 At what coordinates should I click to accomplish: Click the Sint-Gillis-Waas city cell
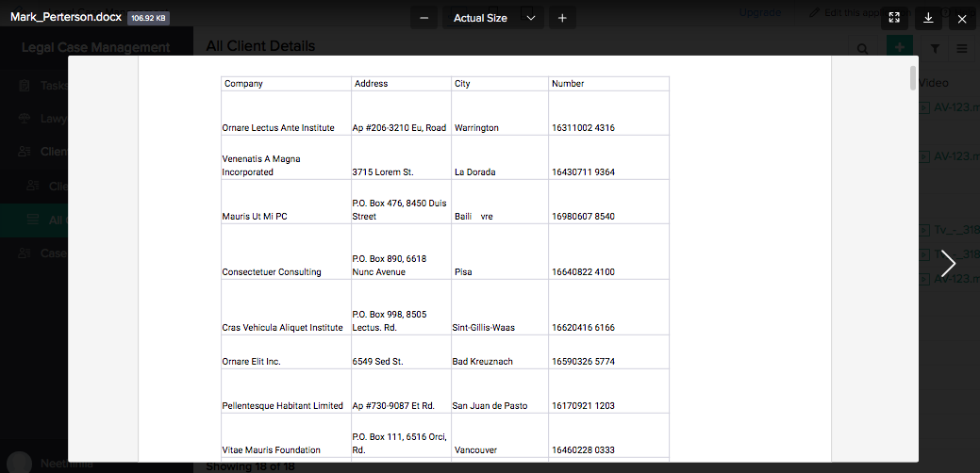500,307
